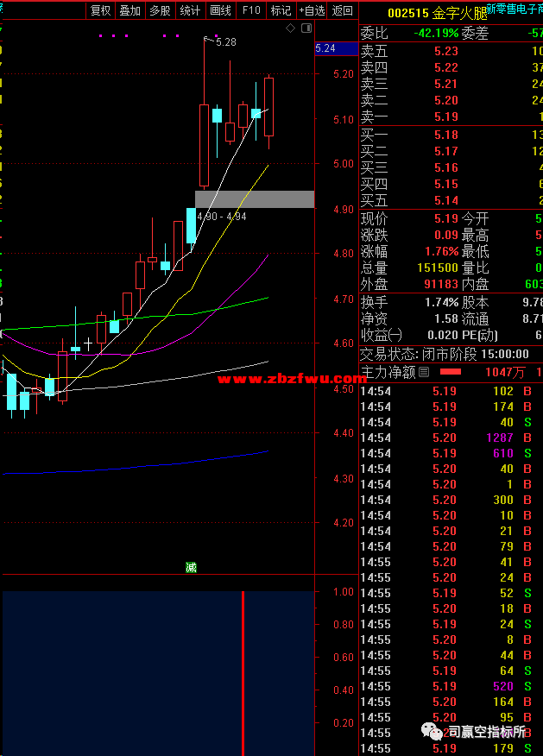This screenshot has width=543, height=756.
Task: Click the 委比 -42.19% value
Action: pyautogui.click(x=436, y=34)
